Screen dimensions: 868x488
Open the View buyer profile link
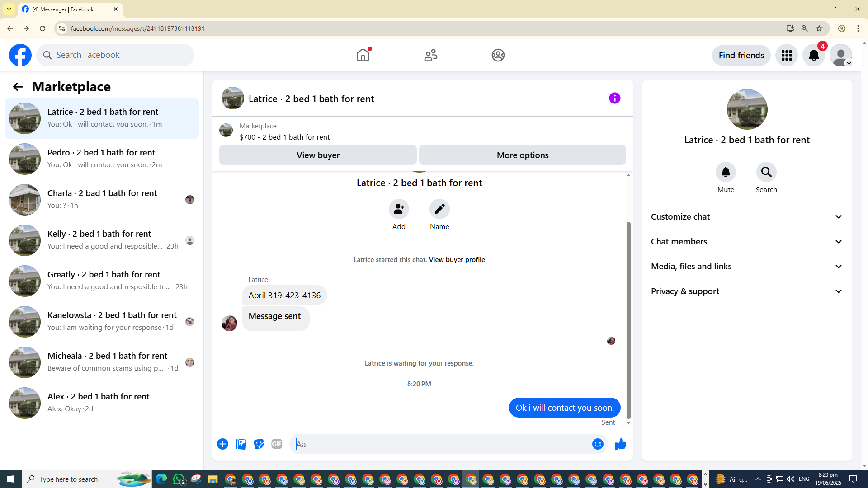pos(457,260)
